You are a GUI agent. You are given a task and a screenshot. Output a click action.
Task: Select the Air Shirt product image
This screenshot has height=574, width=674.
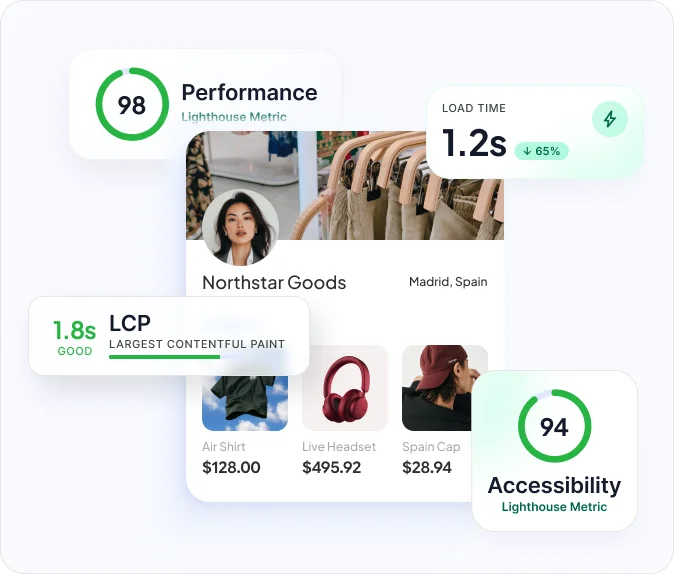[245, 403]
